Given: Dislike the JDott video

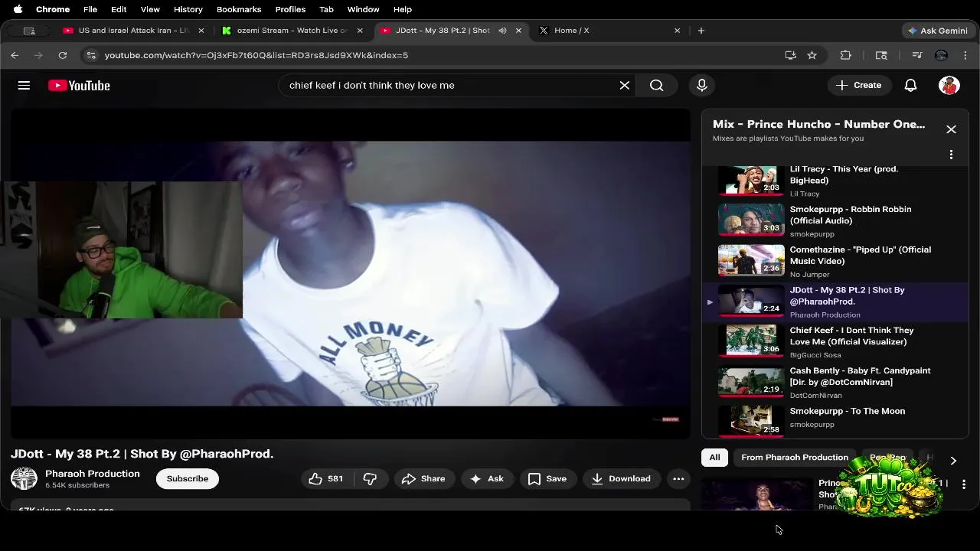Looking at the screenshot, I should tap(371, 478).
